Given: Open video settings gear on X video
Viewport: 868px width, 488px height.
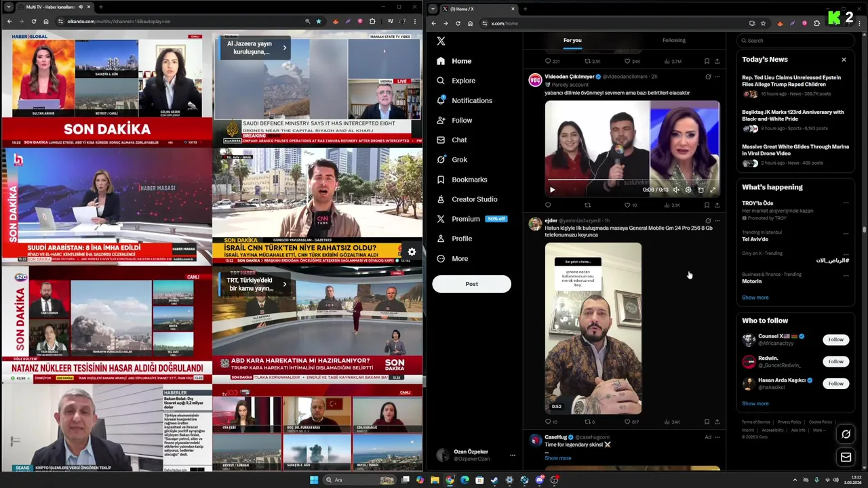Looking at the screenshot, I should click(x=688, y=190).
